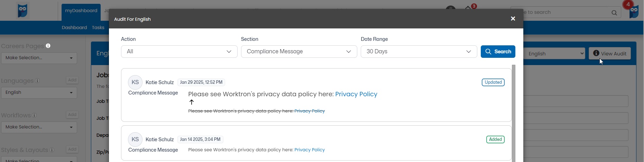Image resolution: width=644 pixels, height=162 pixels.
Task: Expand the Careers Pages Make Selection dropdown
Action: tap(39, 58)
